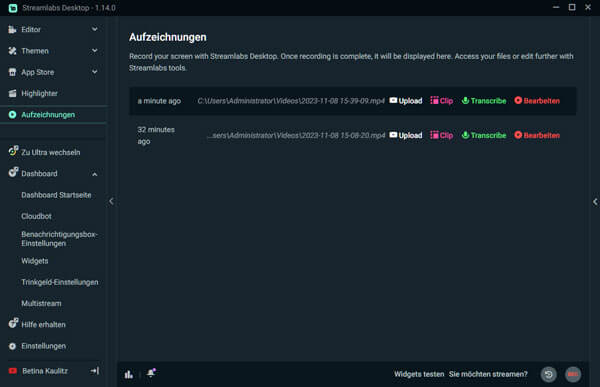Screen dimensions: 600x387
Task: Click the 'a minute ago' timestamp
Action: coord(159,101)
